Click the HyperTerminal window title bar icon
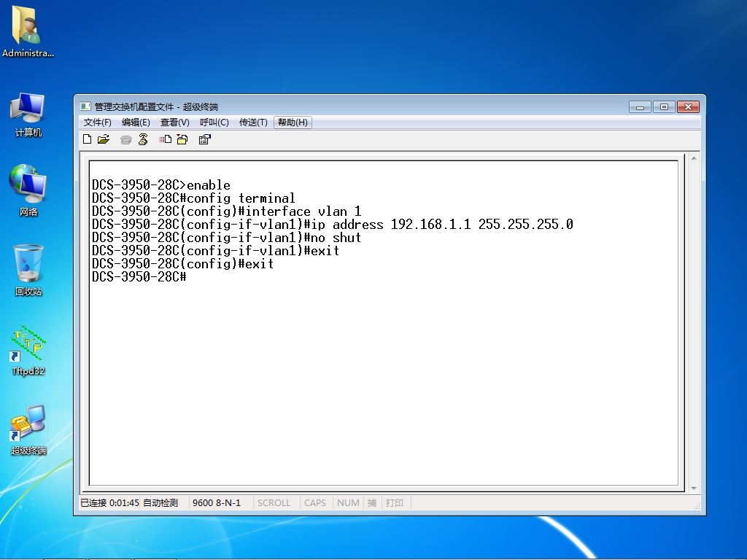The height and width of the screenshot is (560, 747). point(85,106)
